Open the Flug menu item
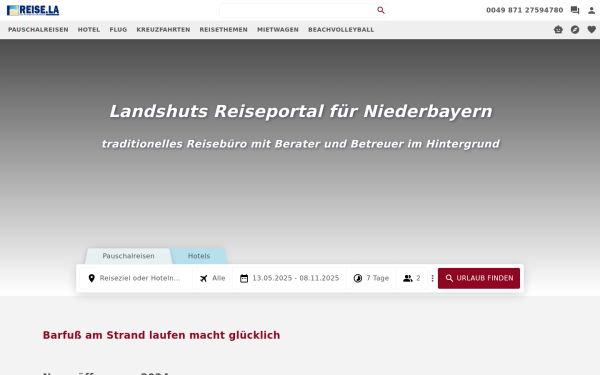 (118, 29)
